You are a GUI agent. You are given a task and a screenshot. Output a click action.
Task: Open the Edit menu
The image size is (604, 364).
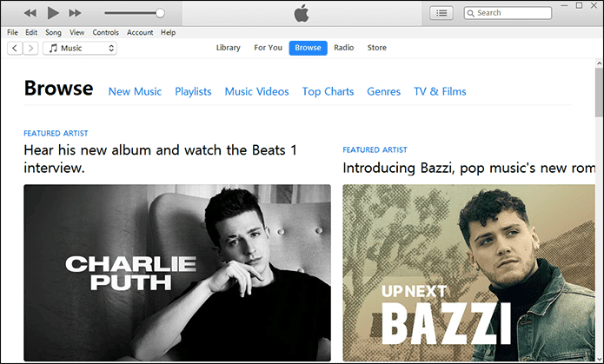[x=31, y=32]
